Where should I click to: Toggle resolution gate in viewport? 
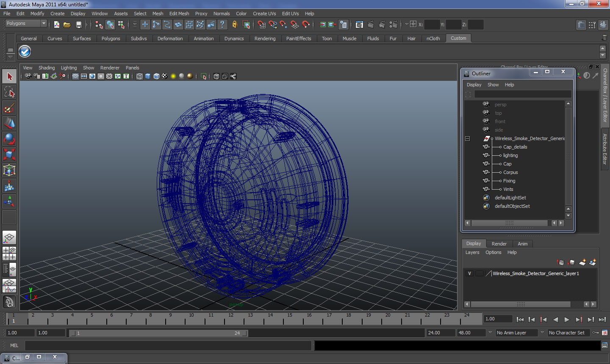coord(92,76)
